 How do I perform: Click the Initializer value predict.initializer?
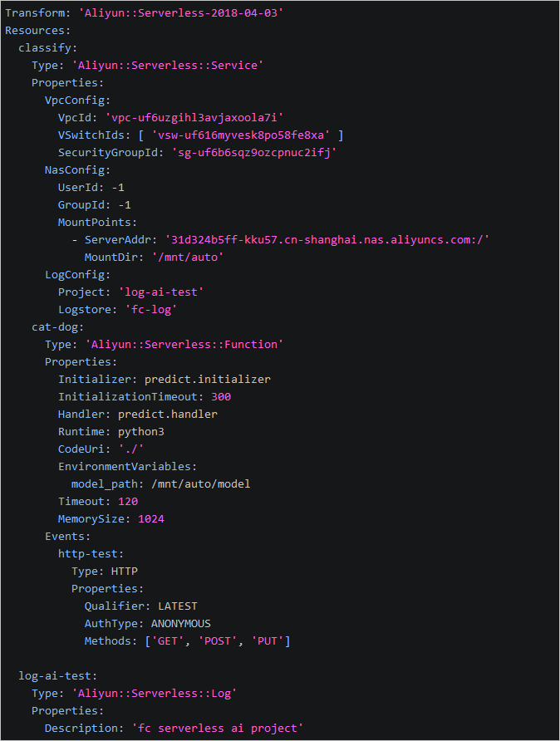[x=207, y=379]
